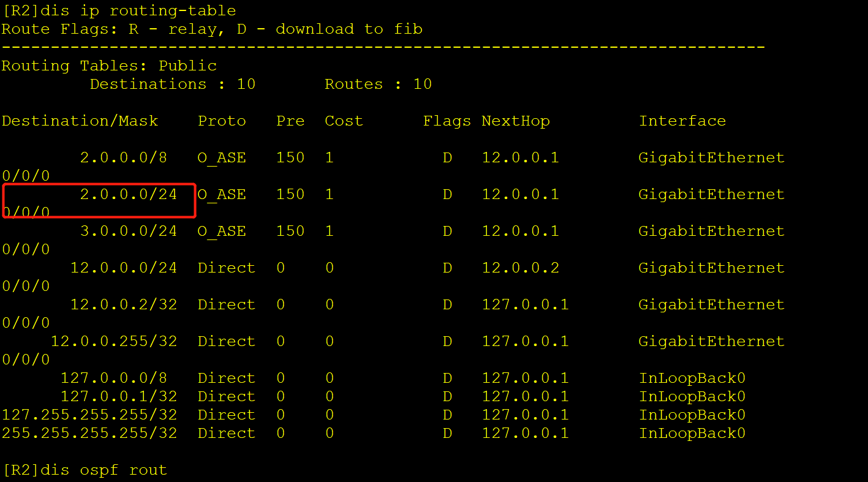Click the destination 255.255.255.255/32
The width and height of the screenshot is (868, 482).
89,433
